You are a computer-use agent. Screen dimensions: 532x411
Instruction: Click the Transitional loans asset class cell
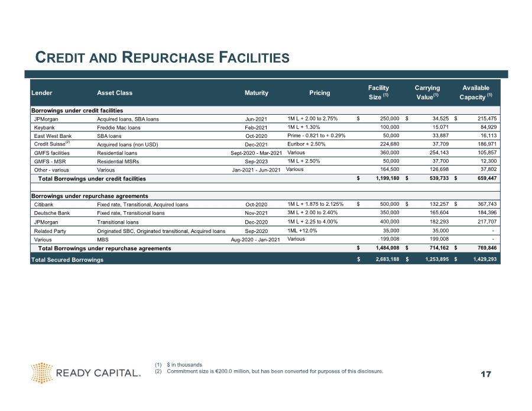point(118,222)
